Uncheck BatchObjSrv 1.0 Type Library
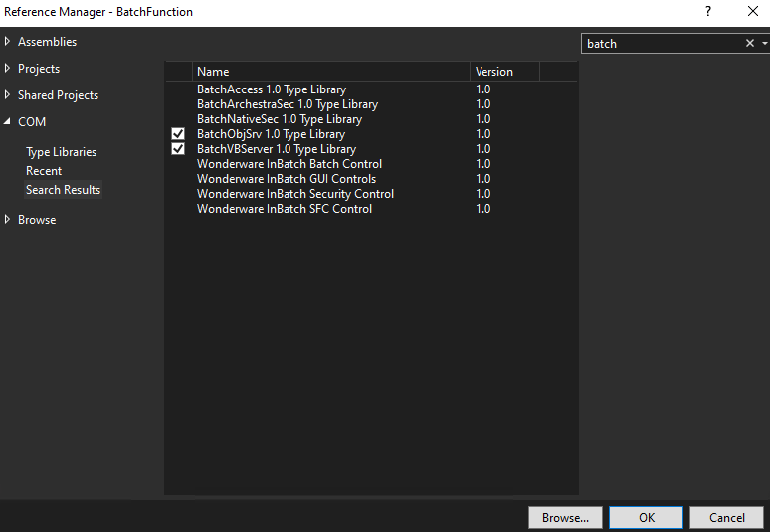This screenshot has width=770, height=532. point(178,134)
